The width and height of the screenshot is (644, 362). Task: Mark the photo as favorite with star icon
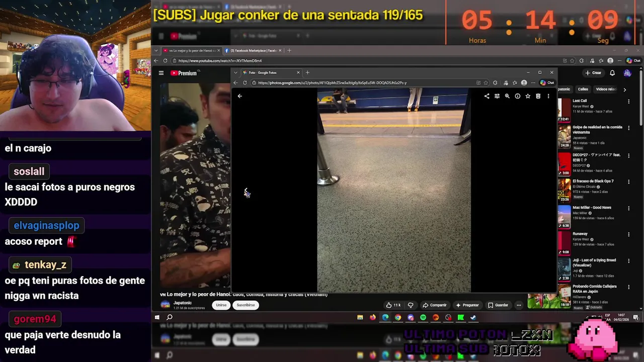tap(528, 96)
